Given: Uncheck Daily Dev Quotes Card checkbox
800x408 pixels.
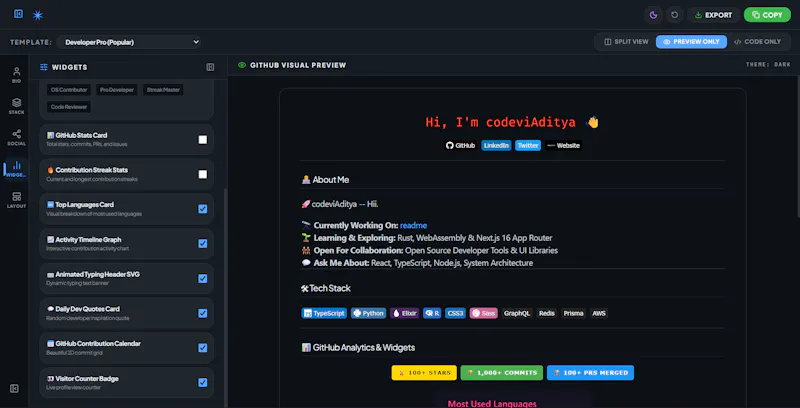Looking at the screenshot, I should click(x=203, y=313).
